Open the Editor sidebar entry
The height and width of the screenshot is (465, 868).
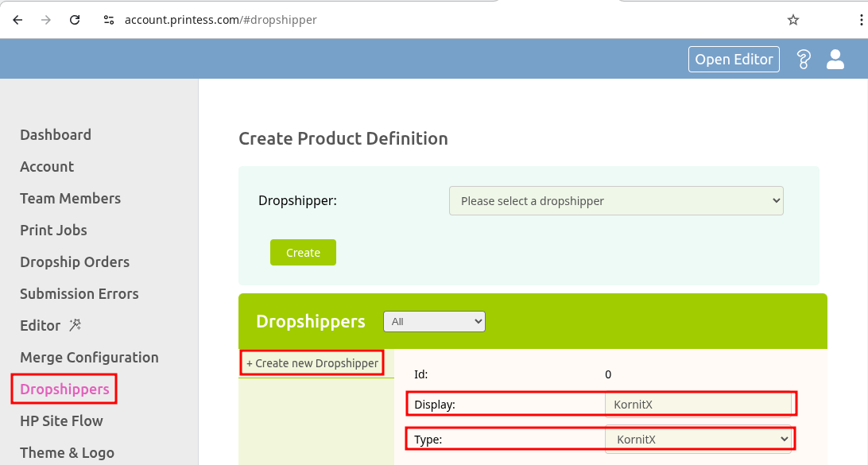[x=40, y=326]
